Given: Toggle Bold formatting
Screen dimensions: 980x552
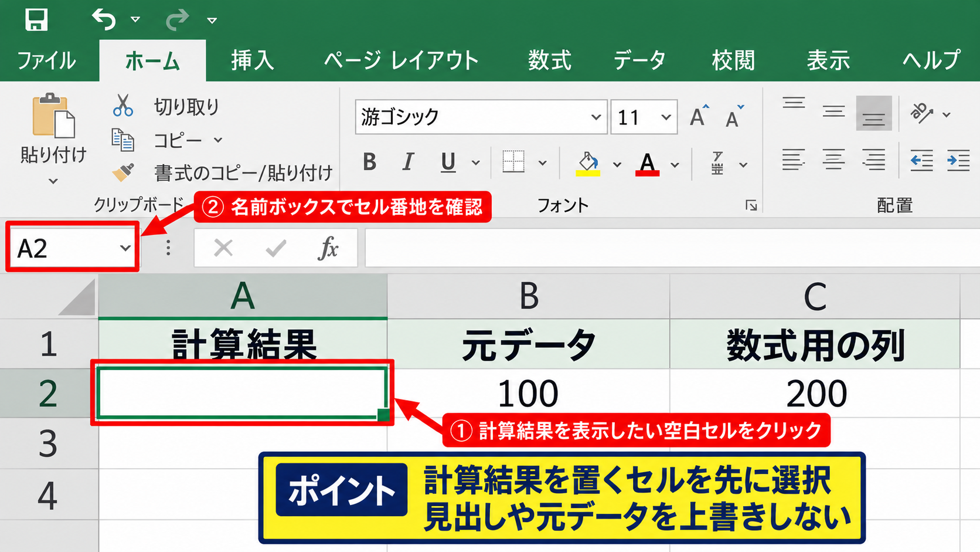Looking at the screenshot, I should 369,162.
